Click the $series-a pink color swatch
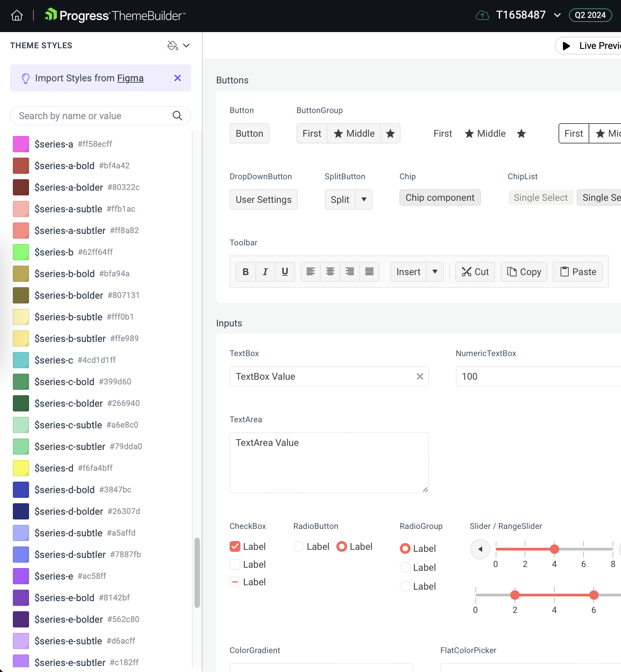The height and width of the screenshot is (672, 621). [x=21, y=144]
